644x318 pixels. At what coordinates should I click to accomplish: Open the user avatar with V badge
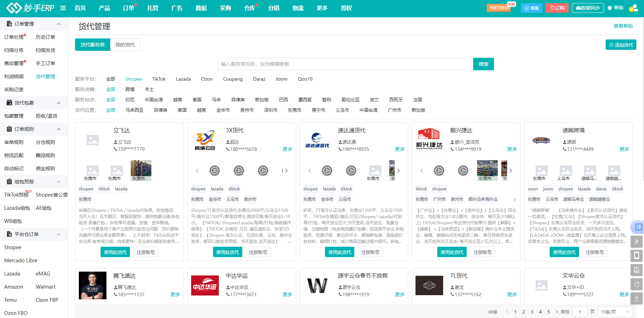633,8
